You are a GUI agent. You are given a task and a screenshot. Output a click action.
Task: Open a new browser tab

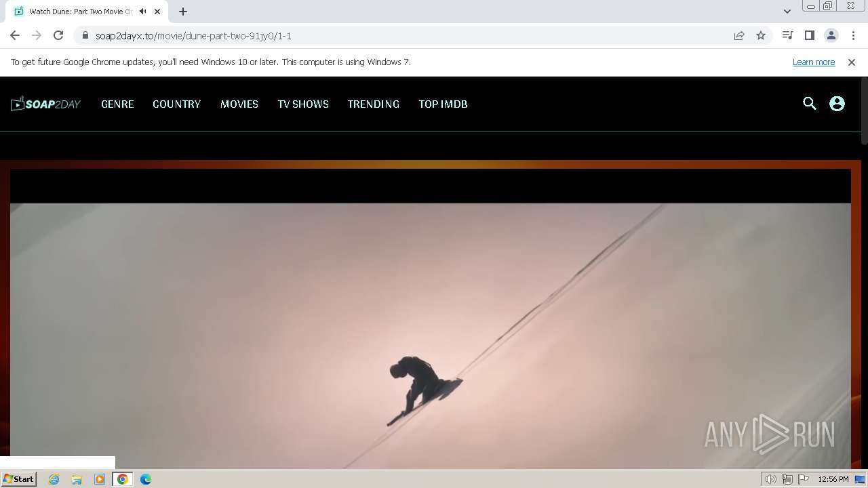(183, 12)
